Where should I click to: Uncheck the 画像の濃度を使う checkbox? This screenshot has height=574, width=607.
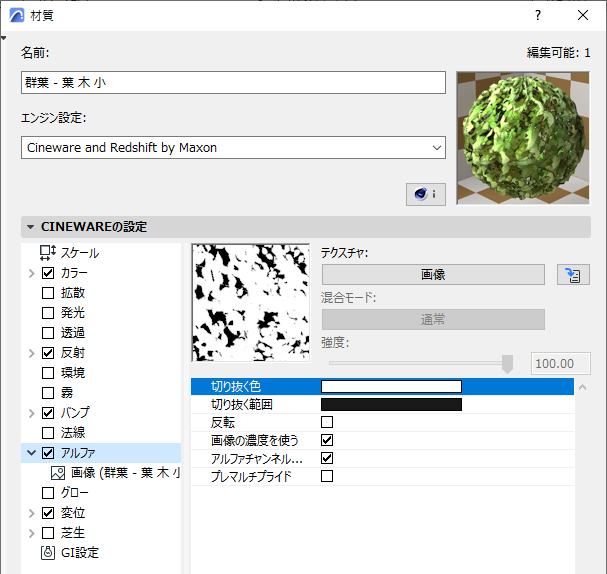[327, 440]
